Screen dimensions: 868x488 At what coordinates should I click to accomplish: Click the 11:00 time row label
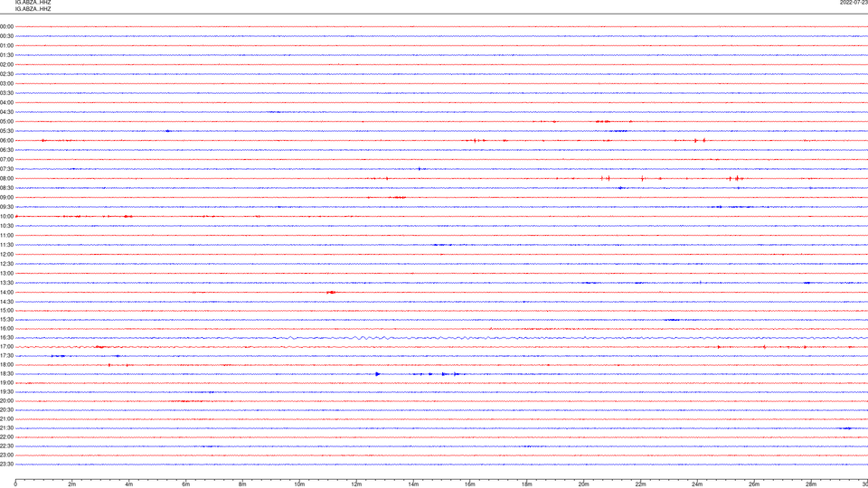6,236
